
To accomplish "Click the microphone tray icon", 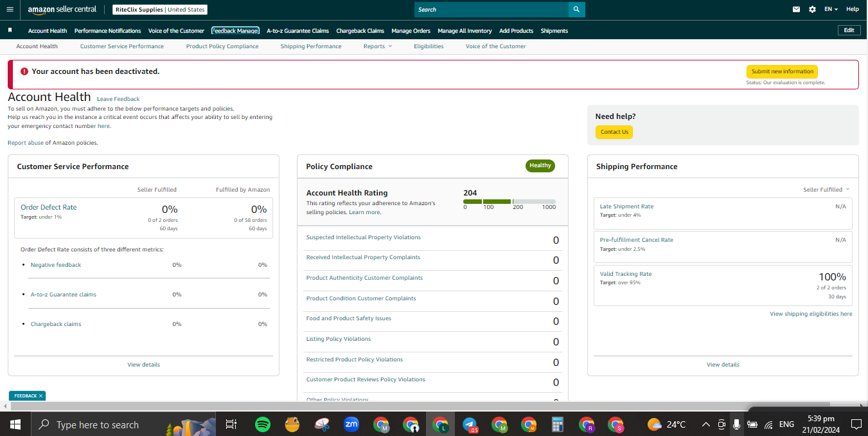I will pyautogui.click(x=736, y=424).
